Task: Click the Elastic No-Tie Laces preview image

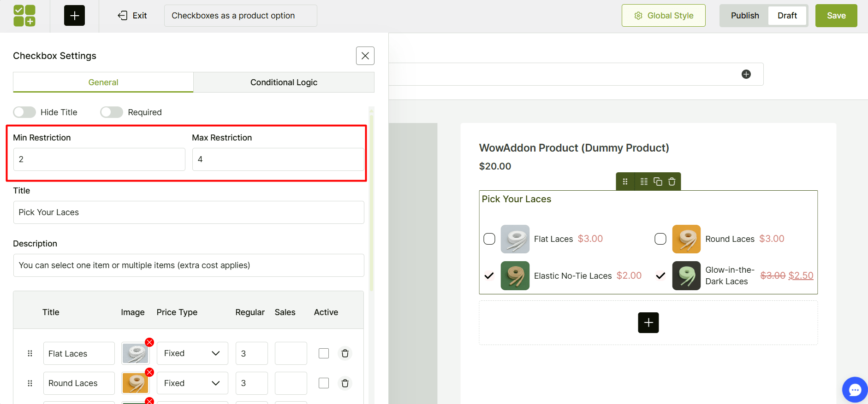Action: (x=515, y=275)
